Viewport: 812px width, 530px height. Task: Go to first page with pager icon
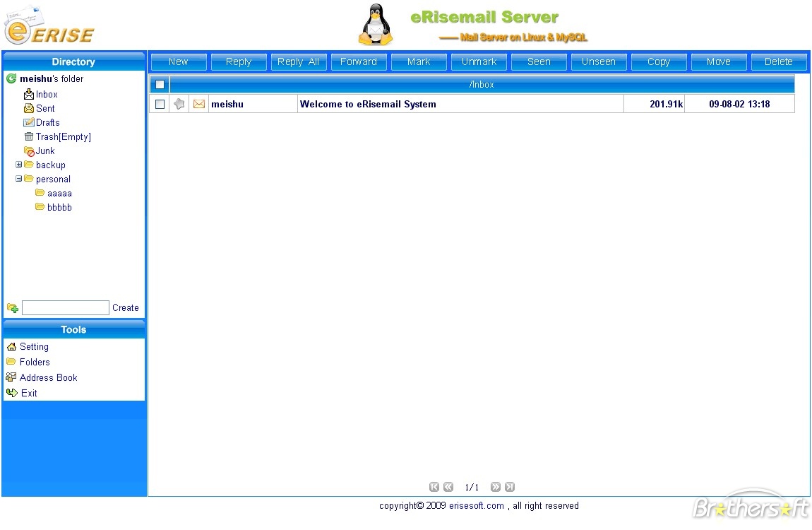pos(434,486)
